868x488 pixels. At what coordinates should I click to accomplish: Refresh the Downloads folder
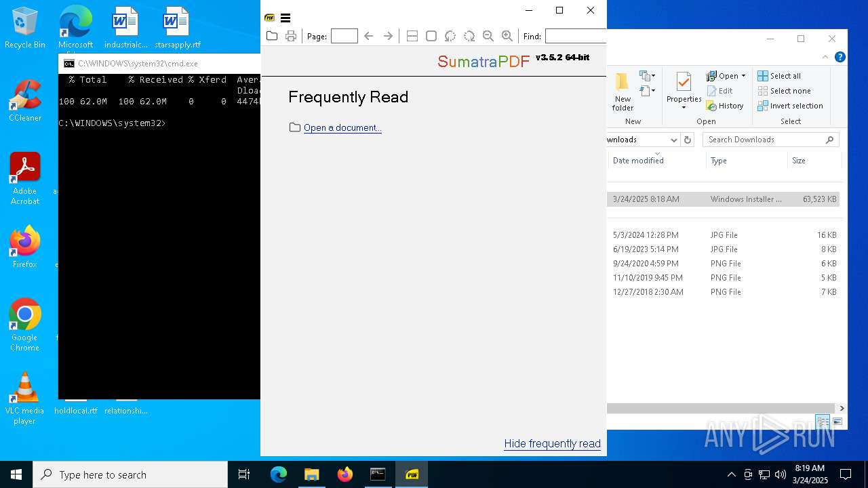coord(688,140)
